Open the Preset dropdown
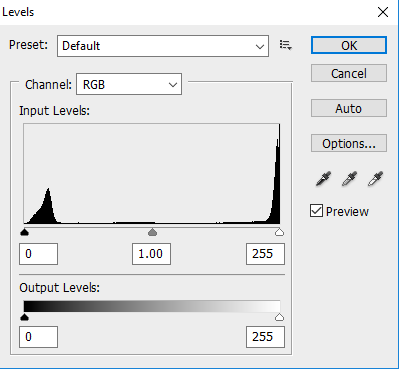 click(163, 46)
